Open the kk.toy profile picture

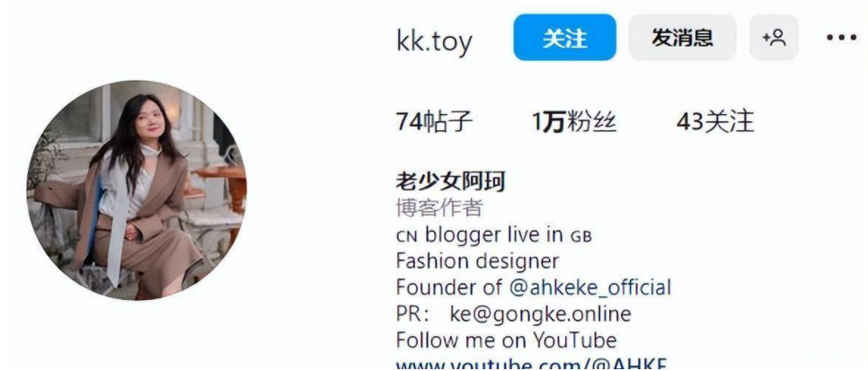(137, 190)
